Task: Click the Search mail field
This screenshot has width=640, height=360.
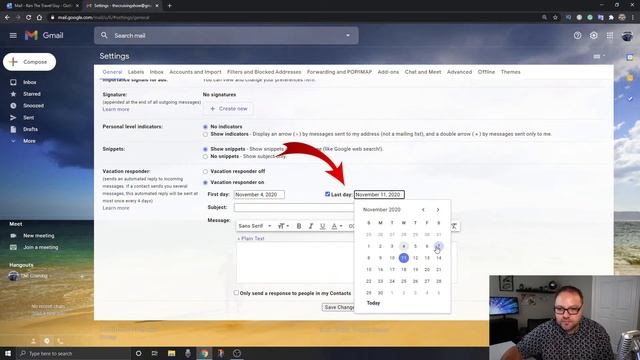Action: (227, 36)
